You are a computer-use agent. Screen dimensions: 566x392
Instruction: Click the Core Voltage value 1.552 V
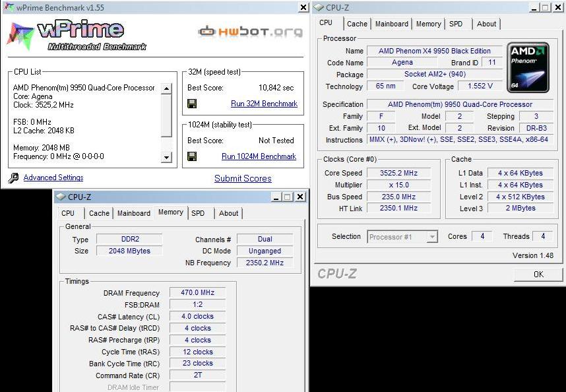(480, 86)
